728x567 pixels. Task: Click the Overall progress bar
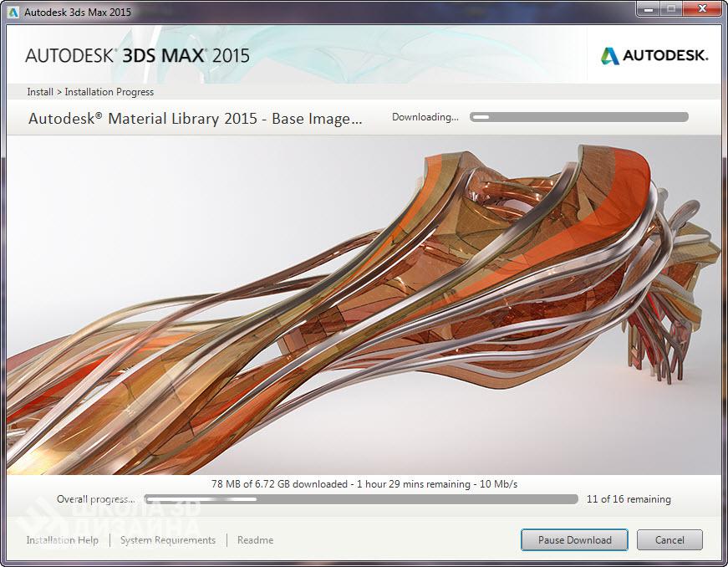[361, 499]
